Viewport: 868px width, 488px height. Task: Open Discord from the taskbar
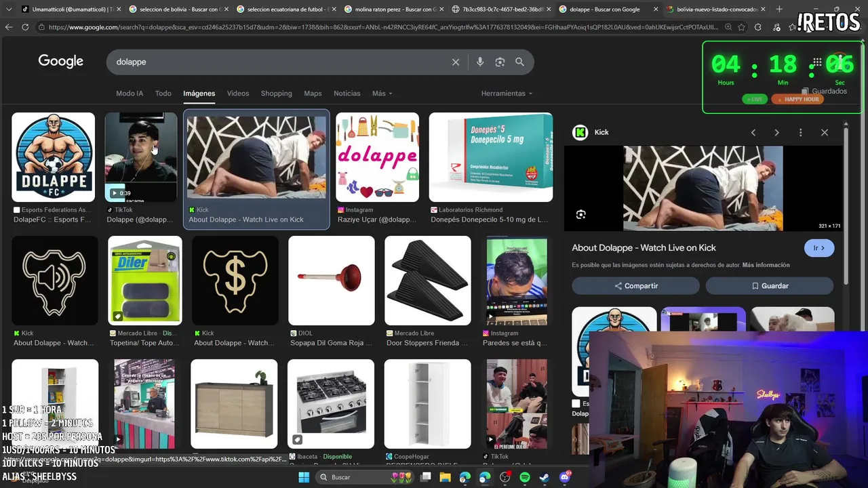pyautogui.click(x=565, y=477)
